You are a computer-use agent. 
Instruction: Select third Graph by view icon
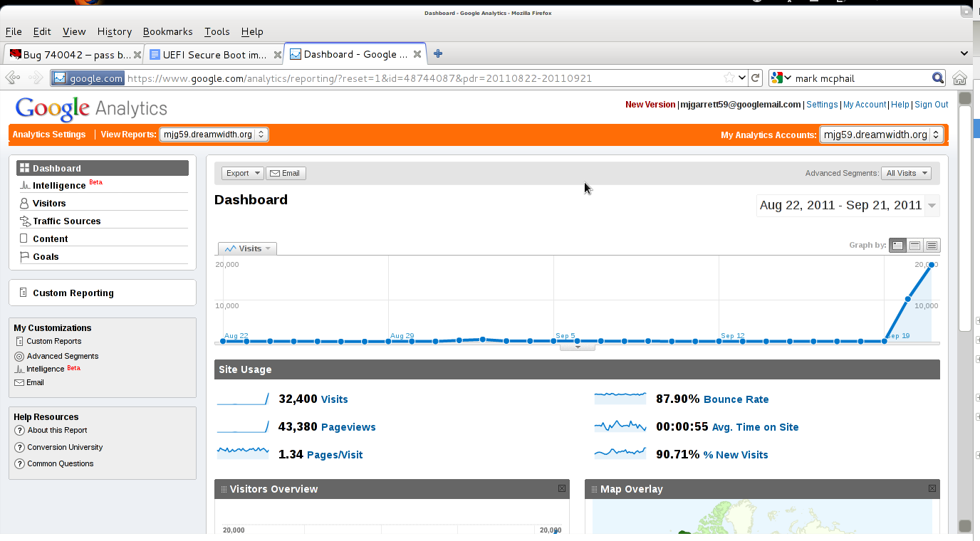coord(932,245)
